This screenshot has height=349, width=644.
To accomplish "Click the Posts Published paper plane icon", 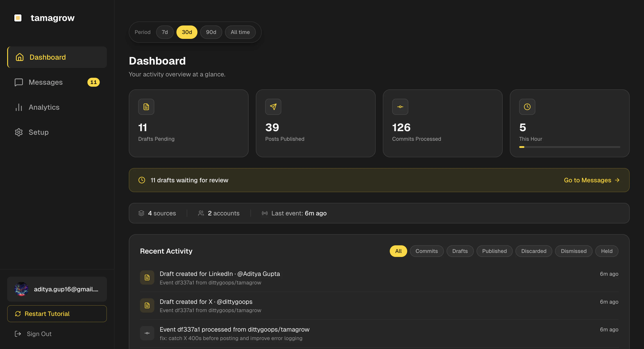I will coord(273,107).
